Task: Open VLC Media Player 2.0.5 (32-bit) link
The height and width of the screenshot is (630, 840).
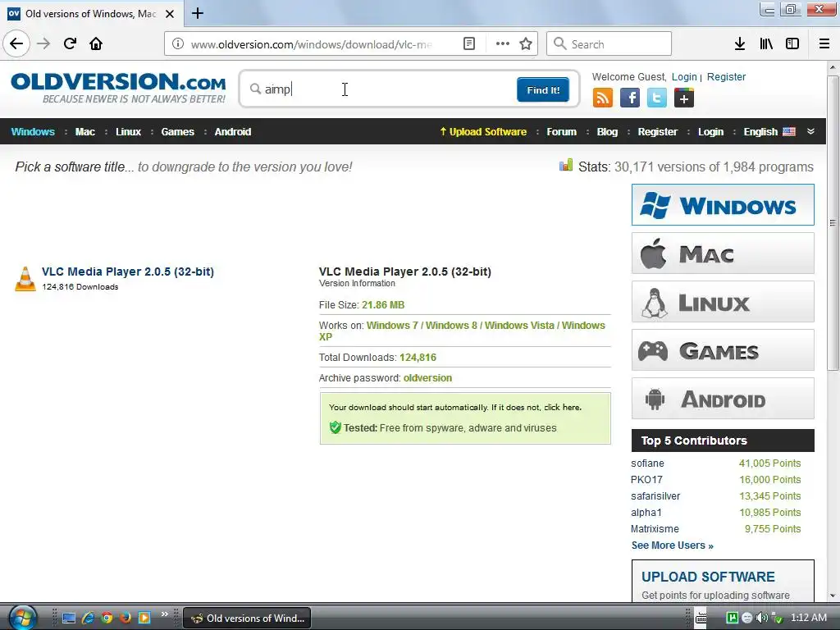Action: [127, 272]
